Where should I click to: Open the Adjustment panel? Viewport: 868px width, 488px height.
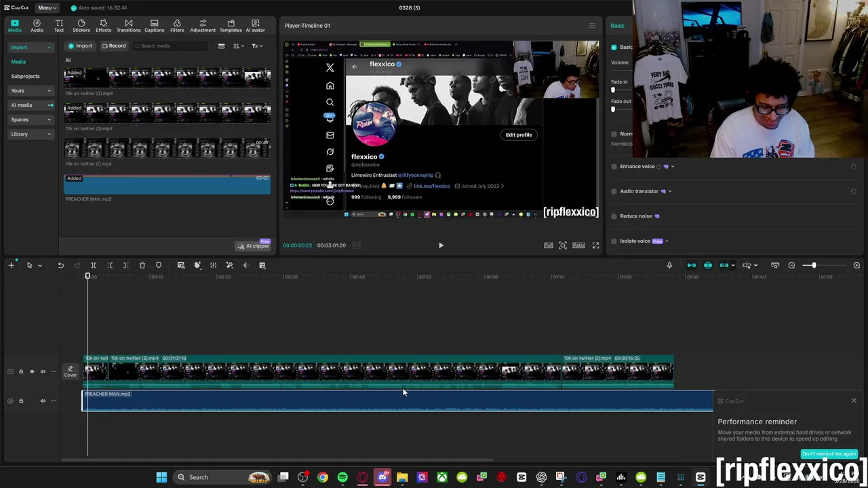203,26
